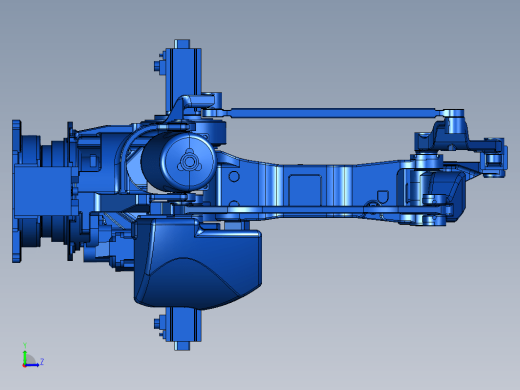Select the long thin upper link rod

point(332,113)
